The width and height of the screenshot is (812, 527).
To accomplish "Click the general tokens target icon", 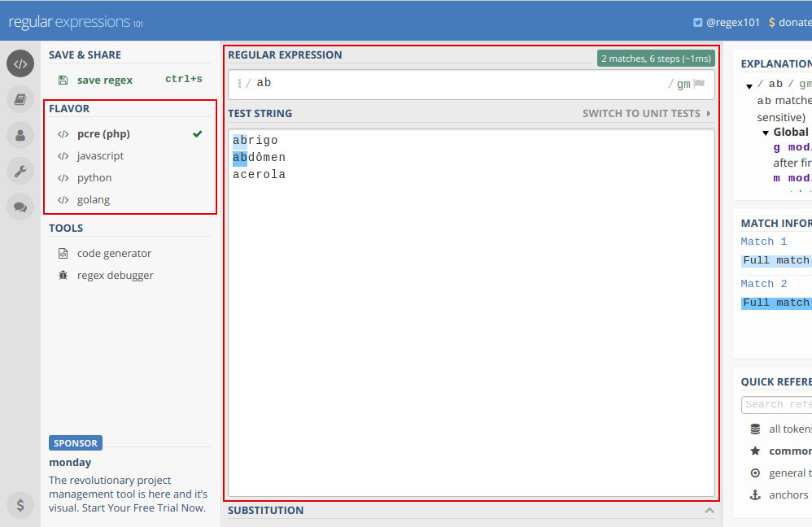I will click(755, 473).
